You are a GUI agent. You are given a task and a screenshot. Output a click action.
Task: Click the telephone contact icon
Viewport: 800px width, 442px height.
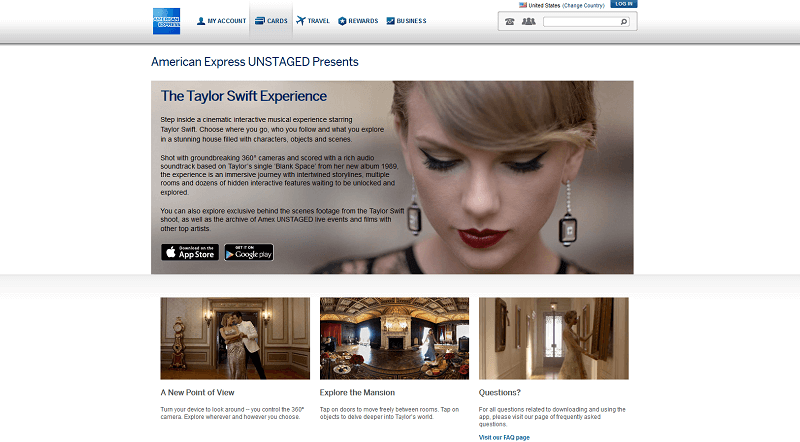click(x=510, y=21)
